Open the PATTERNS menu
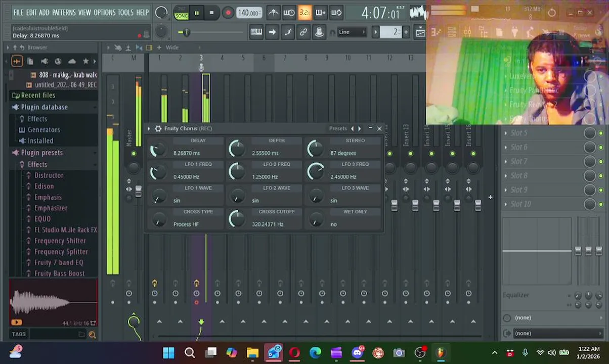609x364 pixels. [x=64, y=13]
